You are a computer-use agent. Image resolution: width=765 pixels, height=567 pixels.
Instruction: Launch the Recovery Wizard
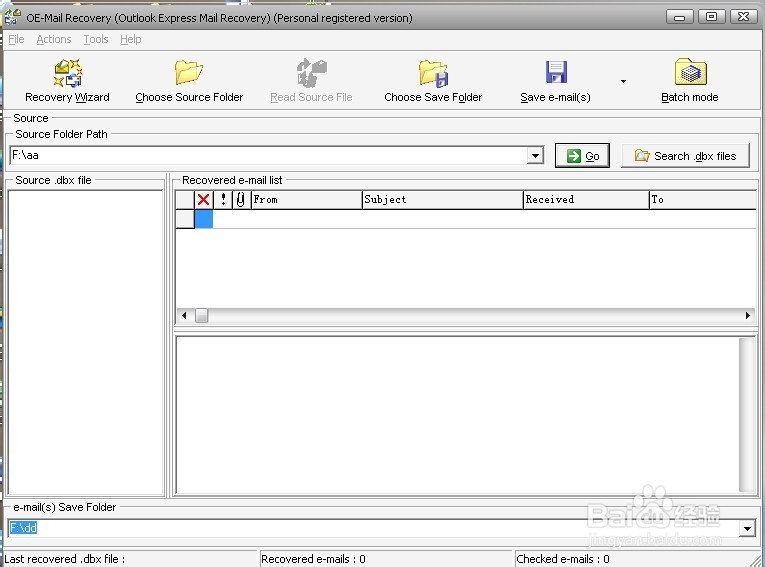pyautogui.click(x=67, y=81)
